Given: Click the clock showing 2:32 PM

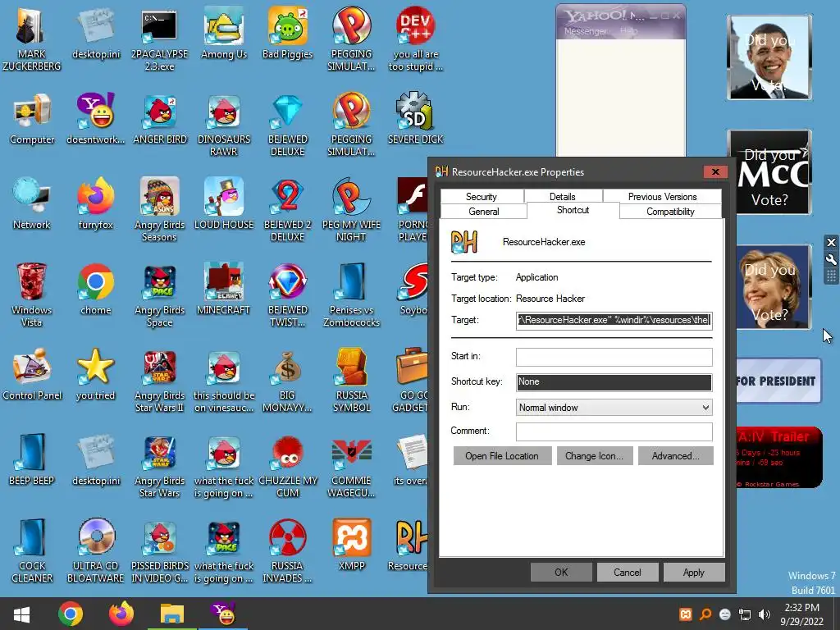Looking at the screenshot, I should (802, 614).
